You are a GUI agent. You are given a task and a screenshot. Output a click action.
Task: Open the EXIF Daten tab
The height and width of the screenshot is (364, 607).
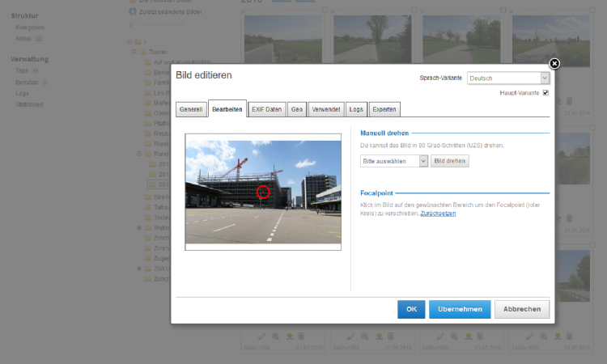coord(266,108)
